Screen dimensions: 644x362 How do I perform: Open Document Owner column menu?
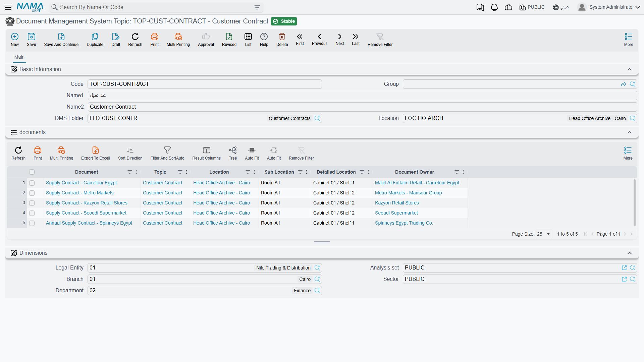(463, 172)
